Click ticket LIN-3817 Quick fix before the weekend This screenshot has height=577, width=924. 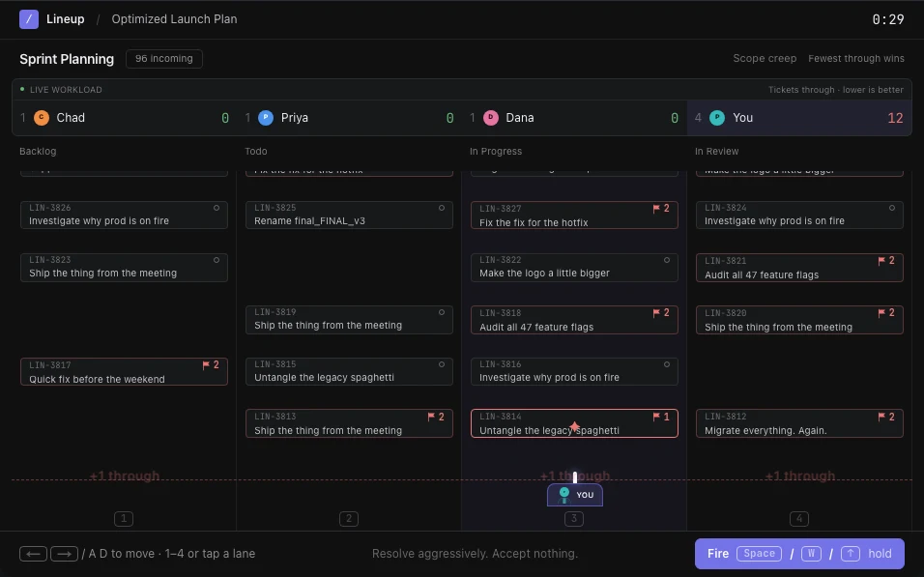pos(124,372)
